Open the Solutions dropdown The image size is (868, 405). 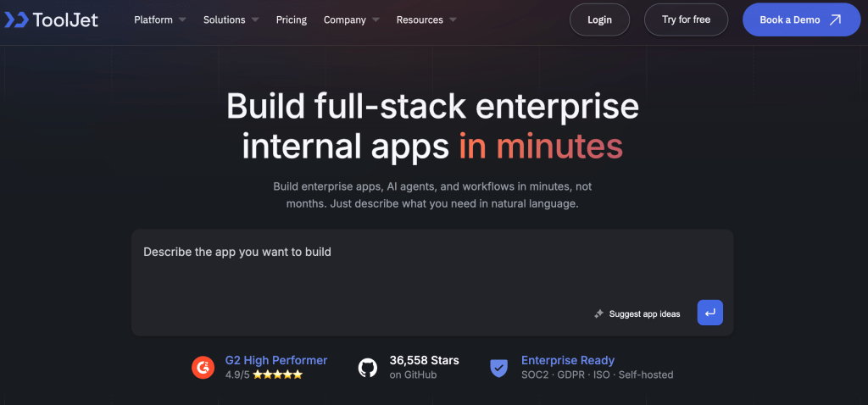tap(231, 19)
